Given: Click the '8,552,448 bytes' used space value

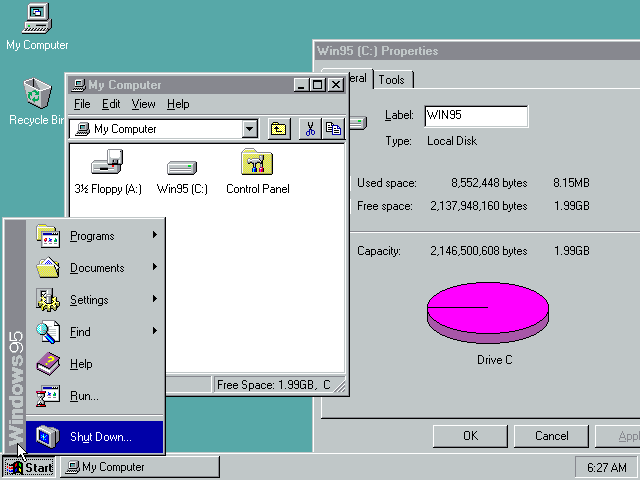Looking at the screenshot, I should tap(489, 183).
